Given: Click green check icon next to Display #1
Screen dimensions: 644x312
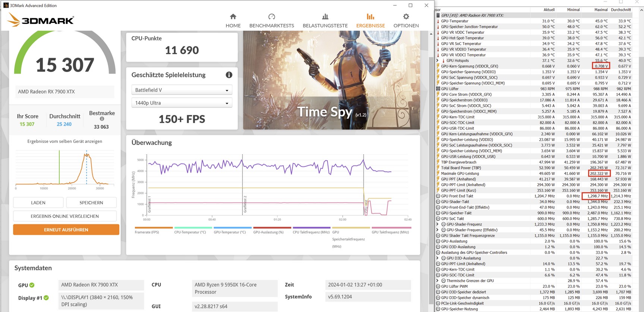Looking at the screenshot, I should click(x=46, y=298).
